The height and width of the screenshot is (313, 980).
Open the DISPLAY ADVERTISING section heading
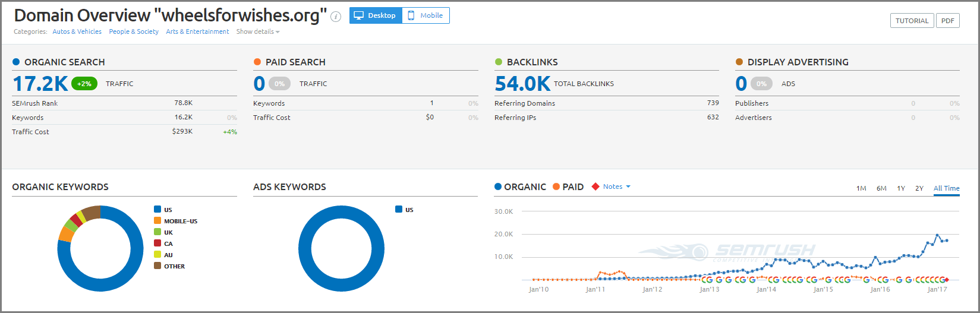pyautogui.click(x=798, y=62)
